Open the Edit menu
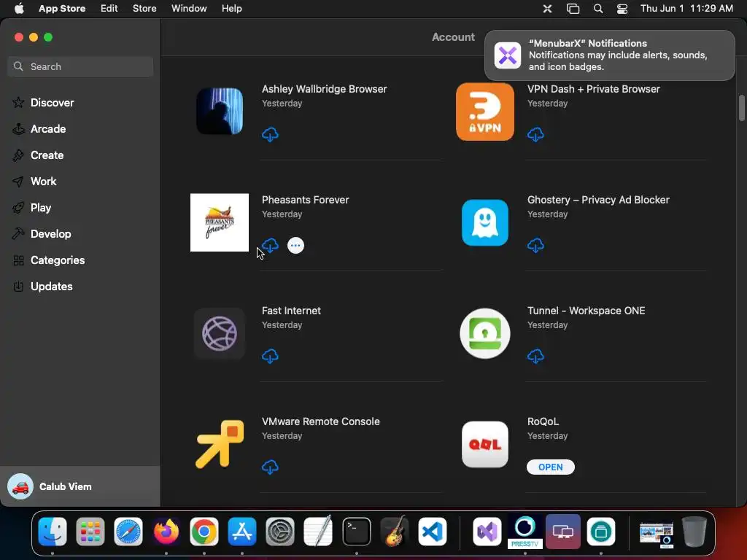747x560 pixels. 109,9
